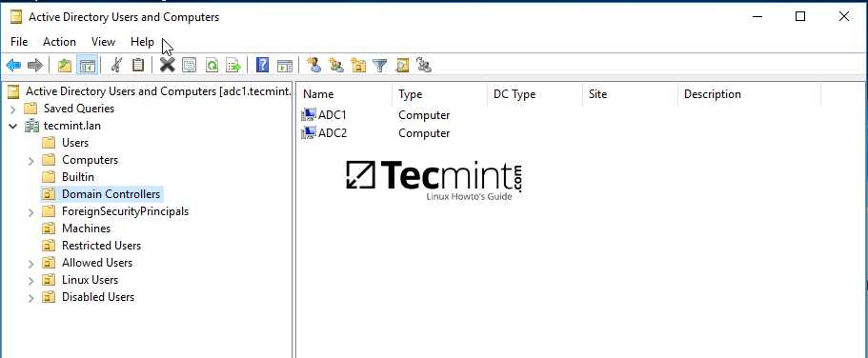Click the Find objects magnifier icon

coord(401,66)
